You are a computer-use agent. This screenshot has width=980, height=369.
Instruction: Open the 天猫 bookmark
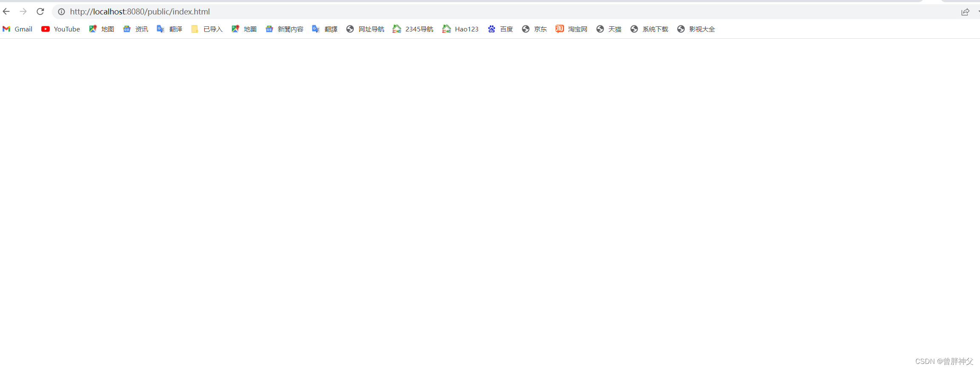tap(609, 29)
